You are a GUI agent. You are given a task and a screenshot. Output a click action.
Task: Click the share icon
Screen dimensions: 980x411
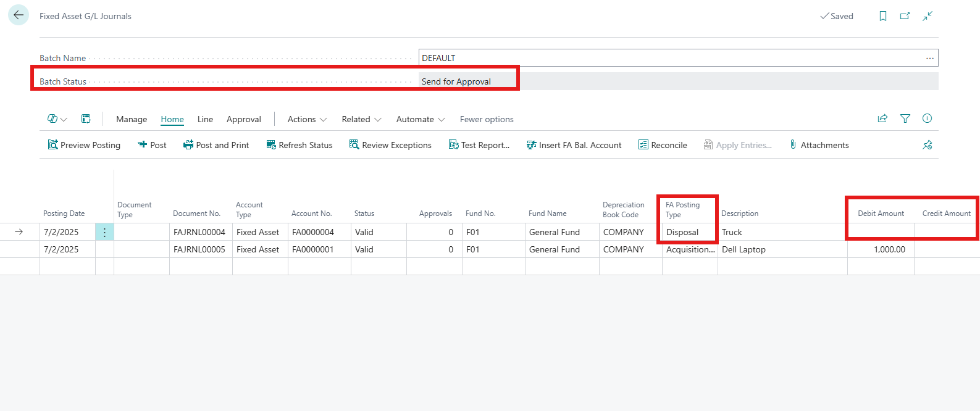[882, 118]
